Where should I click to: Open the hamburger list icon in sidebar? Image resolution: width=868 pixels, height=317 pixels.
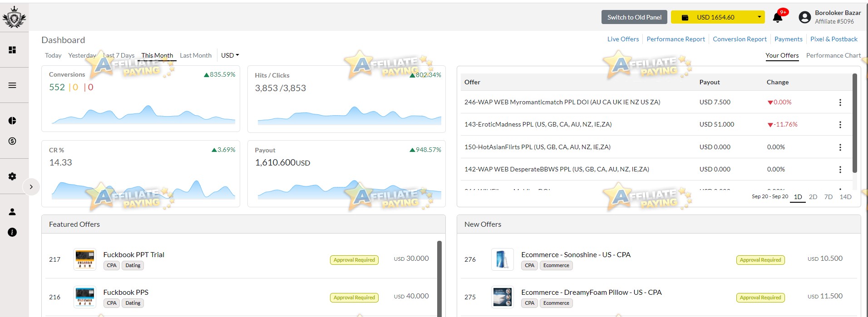pyautogui.click(x=12, y=85)
